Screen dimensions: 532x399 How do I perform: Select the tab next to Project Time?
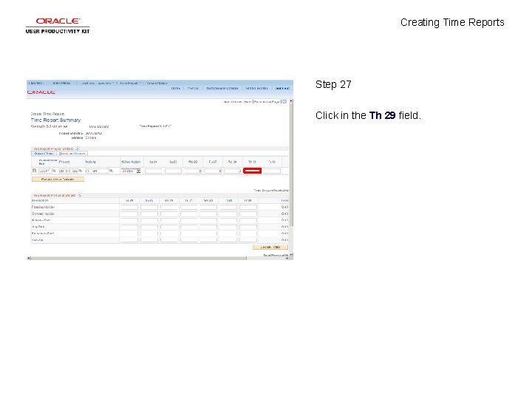pyautogui.click(x=72, y=154)
